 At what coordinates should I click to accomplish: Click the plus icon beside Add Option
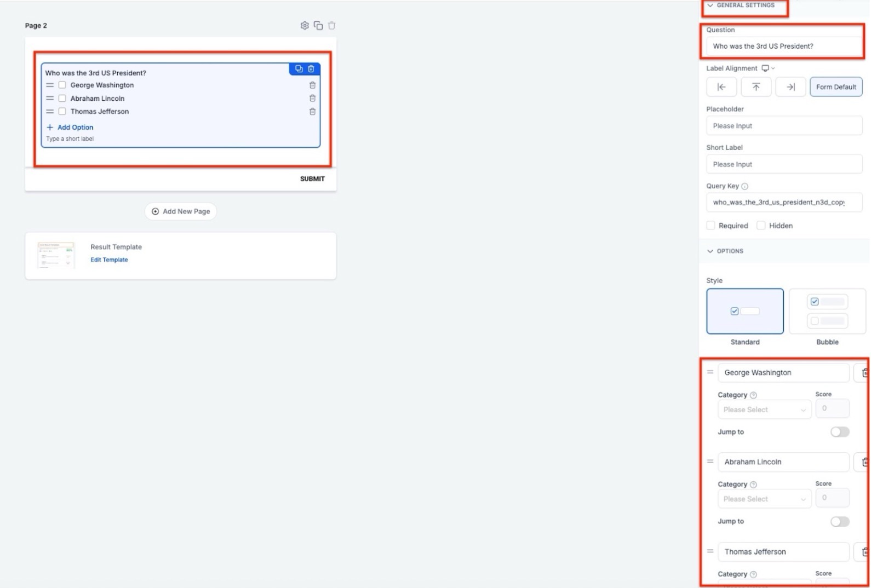pos(50,127)
